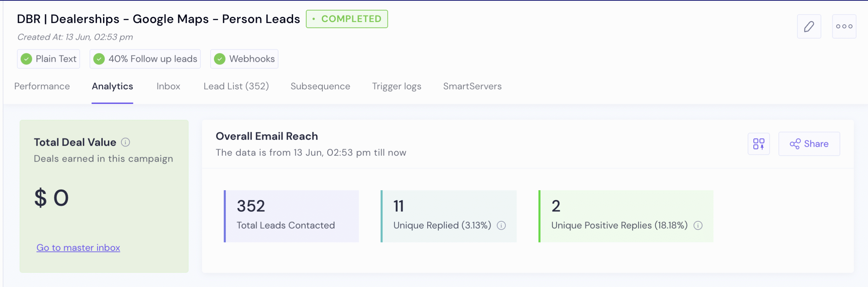Image resolution: width=868 pixels, height=287 pixels.
Task: Click the 352 Total Leads Contacted card
Action: point(292,216)
